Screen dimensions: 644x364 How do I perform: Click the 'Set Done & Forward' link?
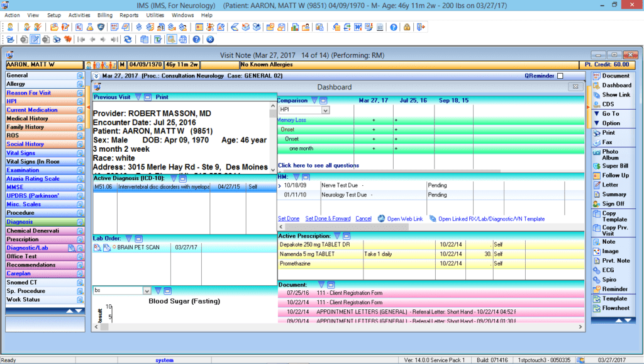(x=328, y=219)
